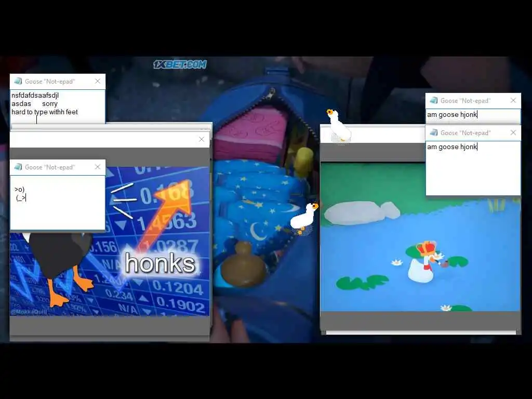
Task: Close the tall 'am goose hjonk' notepad over the pond
Action: (513, 132)
